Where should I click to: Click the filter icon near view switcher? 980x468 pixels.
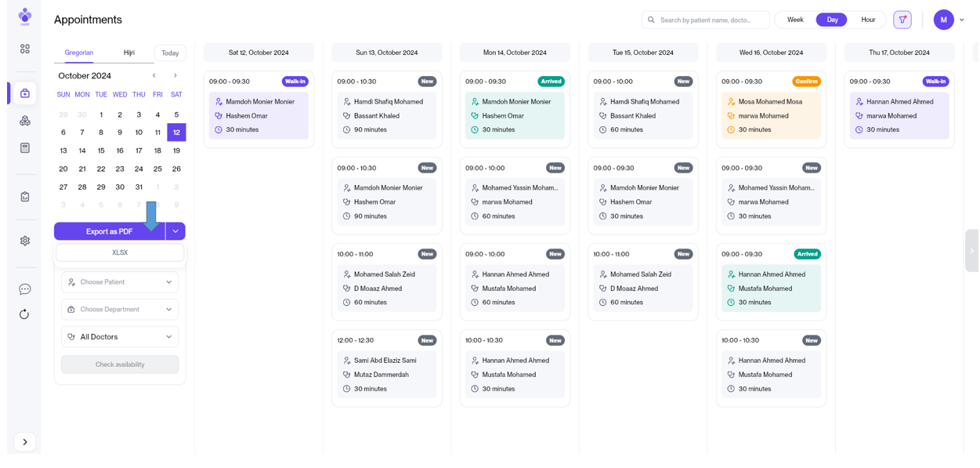[902, 20]
